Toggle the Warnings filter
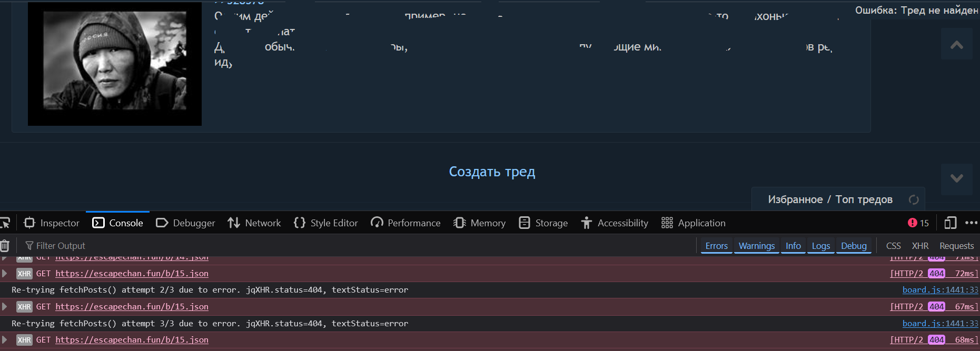The height and width of the screenshot is (351, 980). point(756,246)
